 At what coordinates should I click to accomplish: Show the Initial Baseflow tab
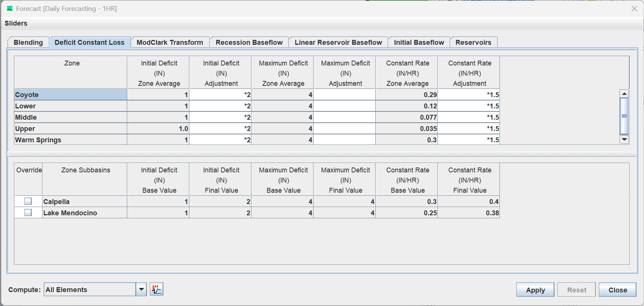click(419, 43)
